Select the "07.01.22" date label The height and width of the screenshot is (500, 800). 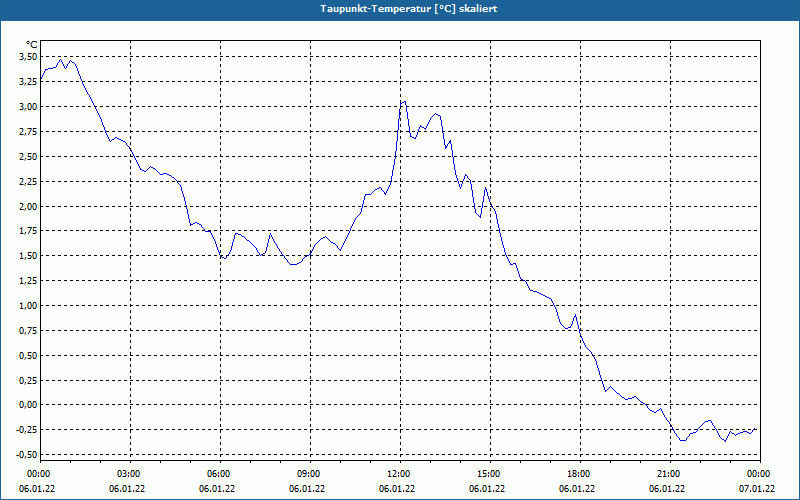point(757,489)
